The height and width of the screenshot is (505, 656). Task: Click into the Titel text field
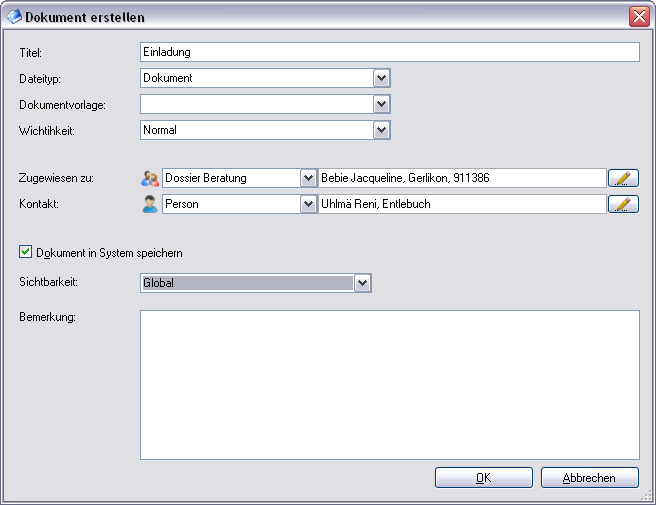[x=389, y=52]
